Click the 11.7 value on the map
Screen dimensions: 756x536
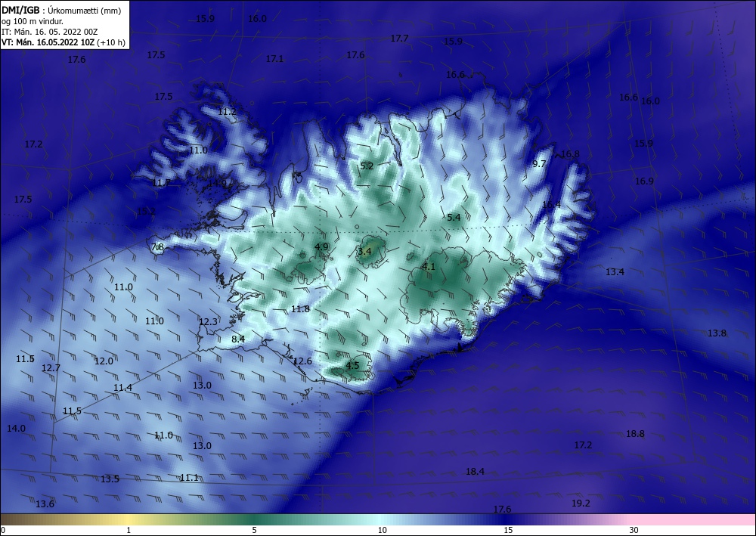coord(161,183)
